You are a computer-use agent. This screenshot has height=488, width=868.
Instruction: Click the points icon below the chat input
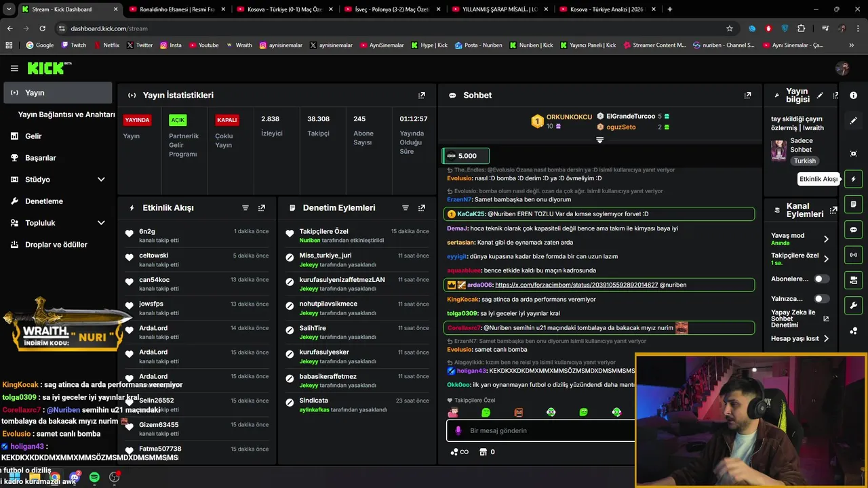click(459, 452)
